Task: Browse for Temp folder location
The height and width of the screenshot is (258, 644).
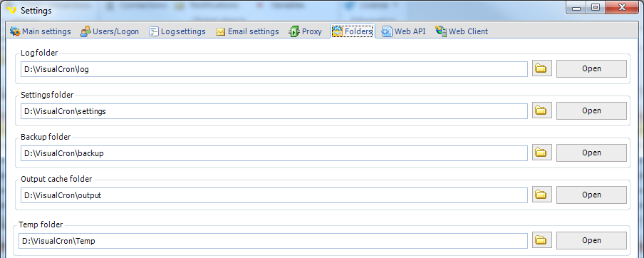Action: (x=542, y=240)
